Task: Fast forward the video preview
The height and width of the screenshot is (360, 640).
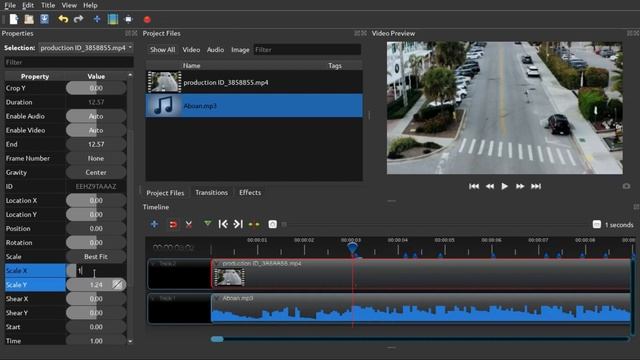Action: tap(520, 186)
